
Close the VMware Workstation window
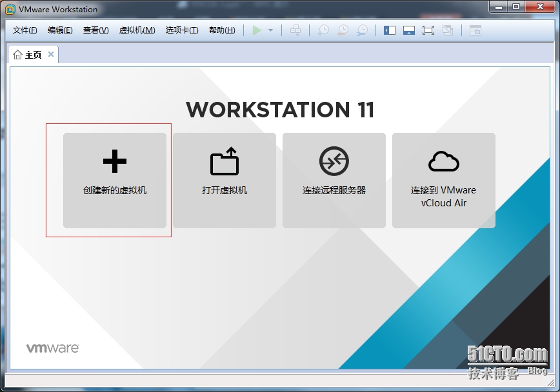pyautogui.click(x=541, y=7)
